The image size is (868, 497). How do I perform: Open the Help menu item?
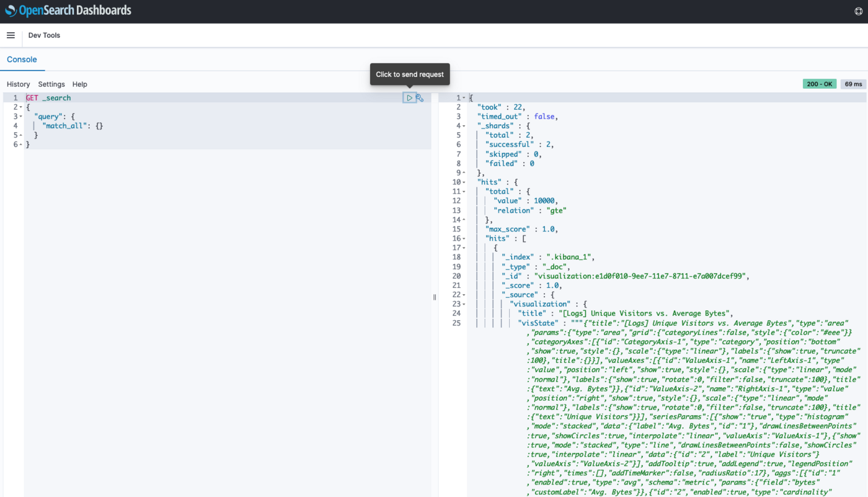pyautogui.click(x=79, y=84)
